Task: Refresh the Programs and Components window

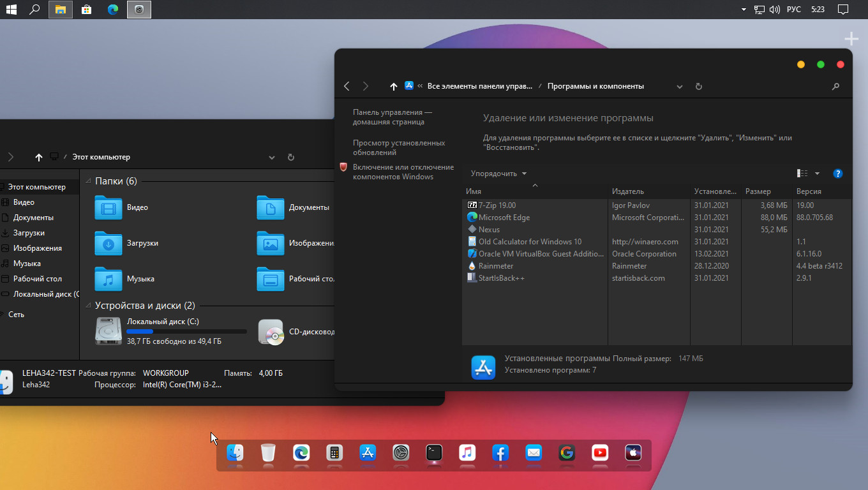Action: tap(699, 86)
